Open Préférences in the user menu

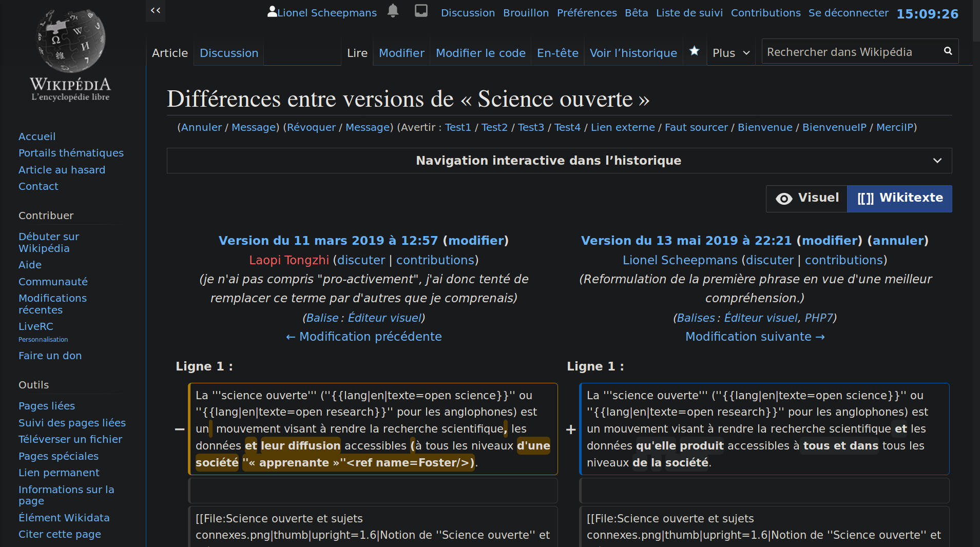click(587, 13)
